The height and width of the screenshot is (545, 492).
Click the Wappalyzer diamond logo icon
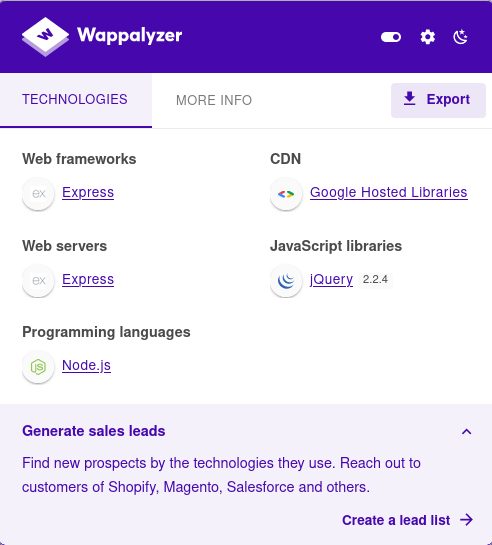tap(45, 36)
